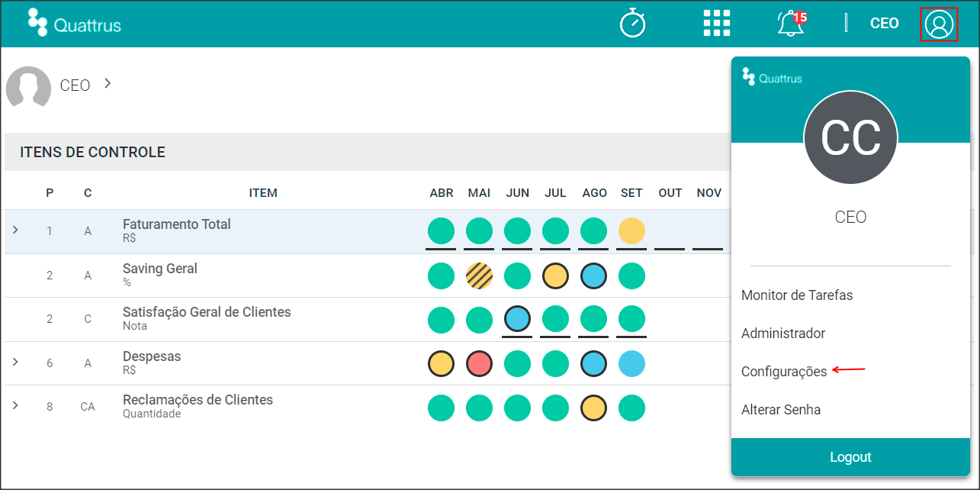
Task: Click the red MAI circle for Despesas
Action: click(x=479, y=364)
